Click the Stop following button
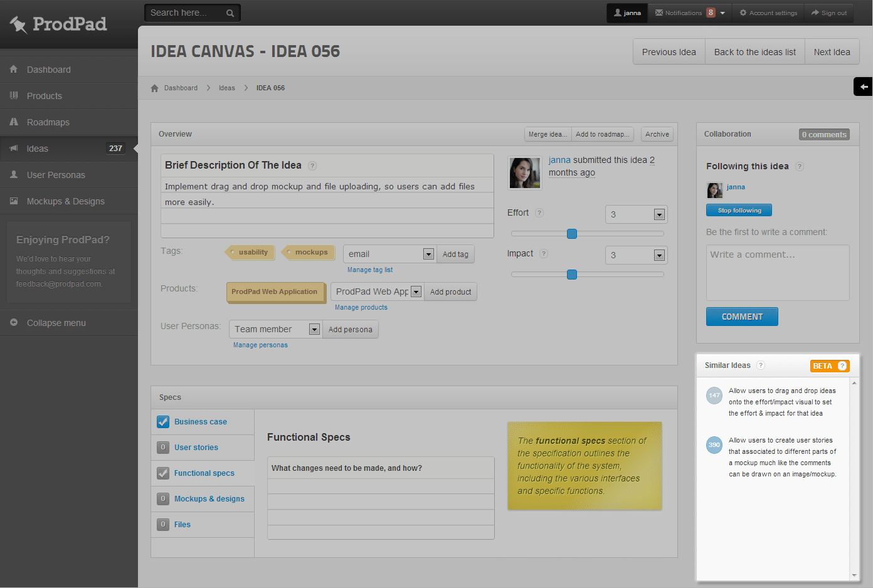 point(739,211)
